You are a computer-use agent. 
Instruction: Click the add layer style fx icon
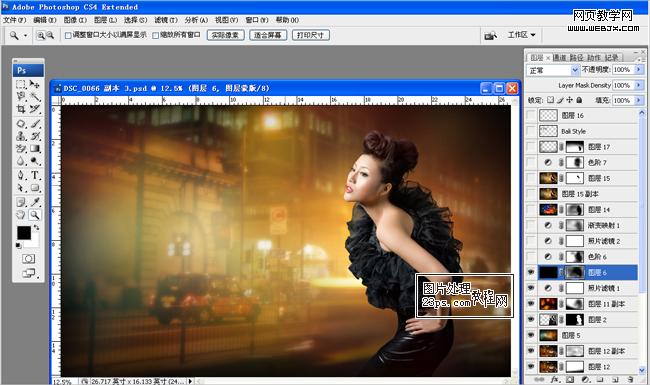click(x=555, y=379)
